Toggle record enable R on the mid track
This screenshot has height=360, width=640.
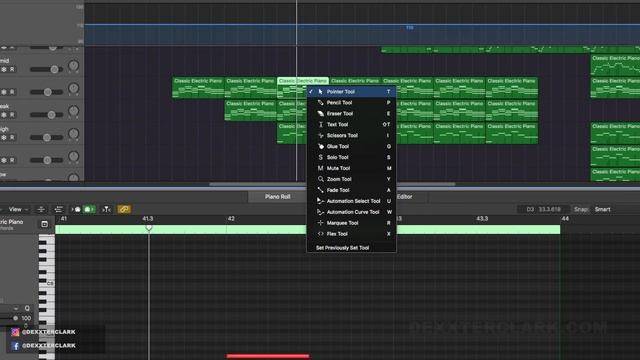[12, 70]
